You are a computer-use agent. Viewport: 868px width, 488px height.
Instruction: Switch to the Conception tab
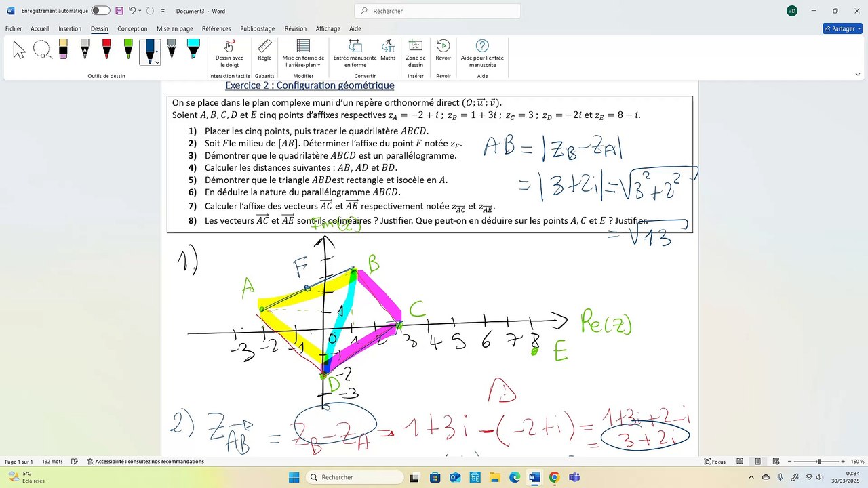[132, 28]
